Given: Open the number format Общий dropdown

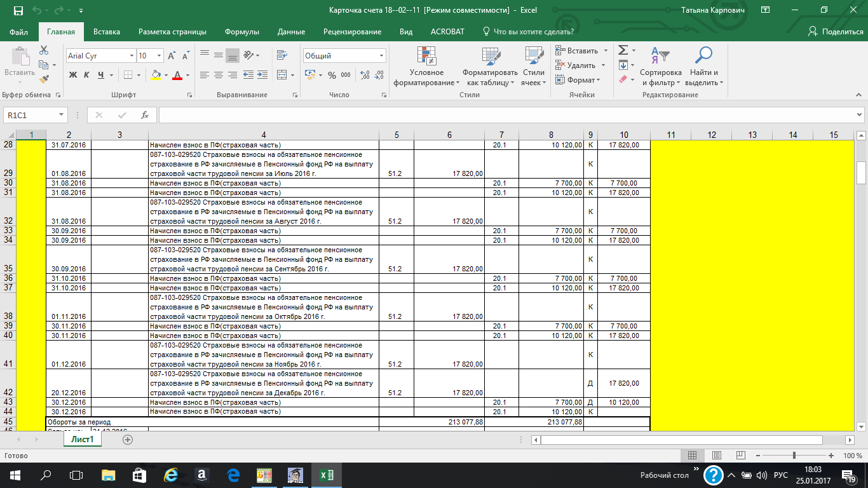Looking at the screenshot, I should [381, 56].
